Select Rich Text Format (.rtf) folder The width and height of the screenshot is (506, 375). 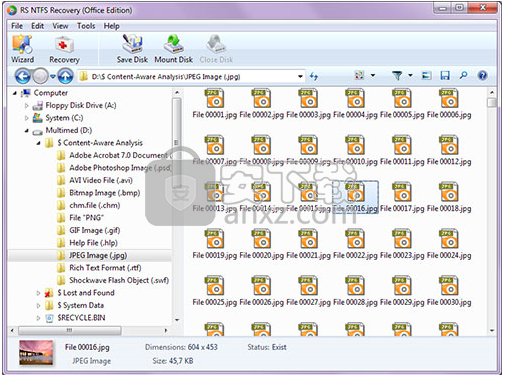tap(99, 268)
